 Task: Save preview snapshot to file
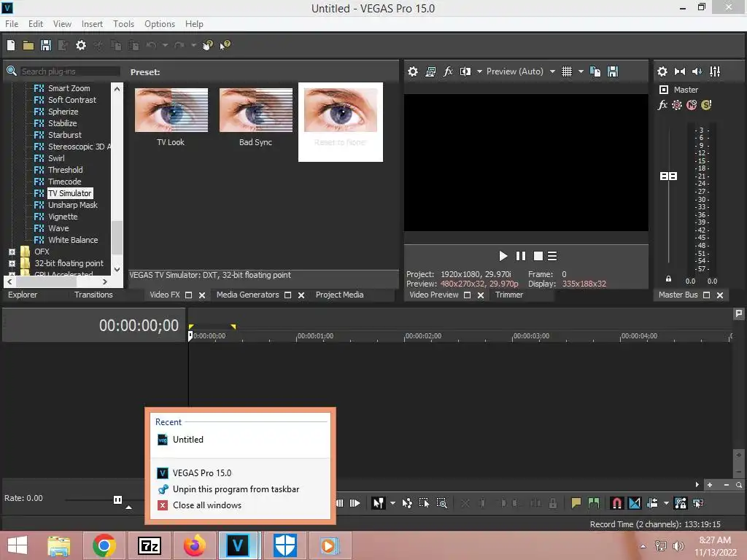point(613,71)
